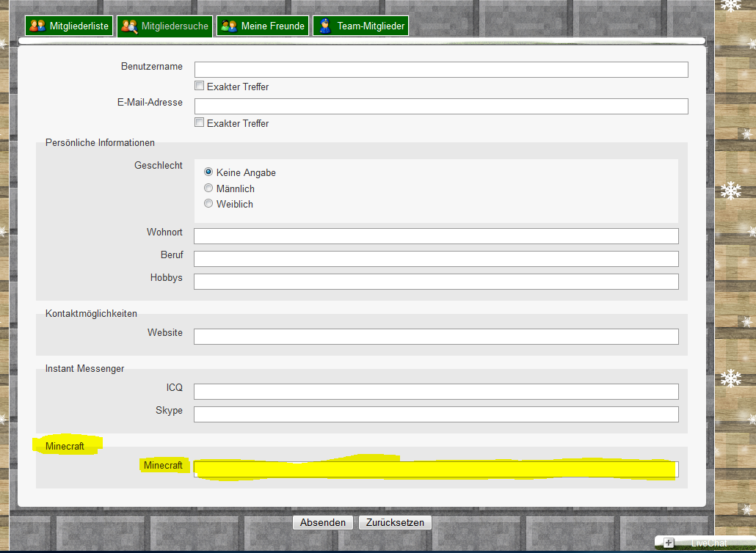756x553 pixels.
Task: Click into the Skype field
Action: pos(436,414)
